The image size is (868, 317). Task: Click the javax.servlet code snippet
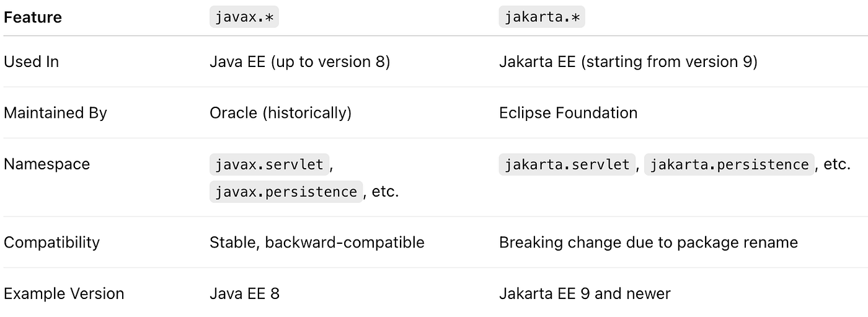pyautogui.click(x=269, y=164)
